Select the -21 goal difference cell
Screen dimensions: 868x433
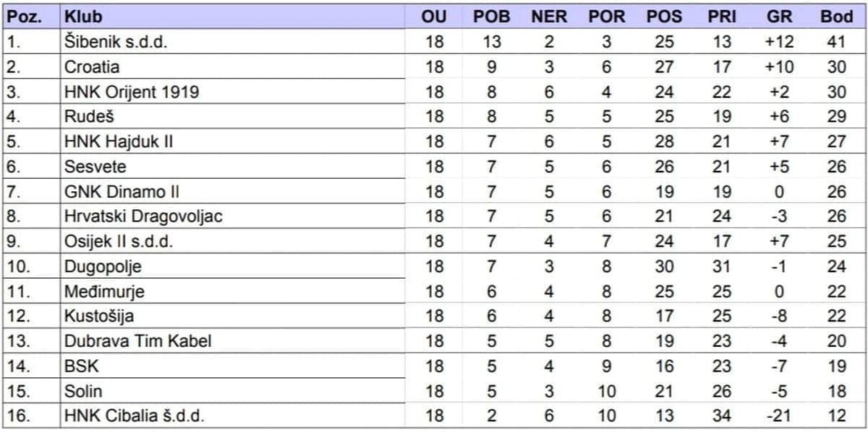tap(779, 416)
